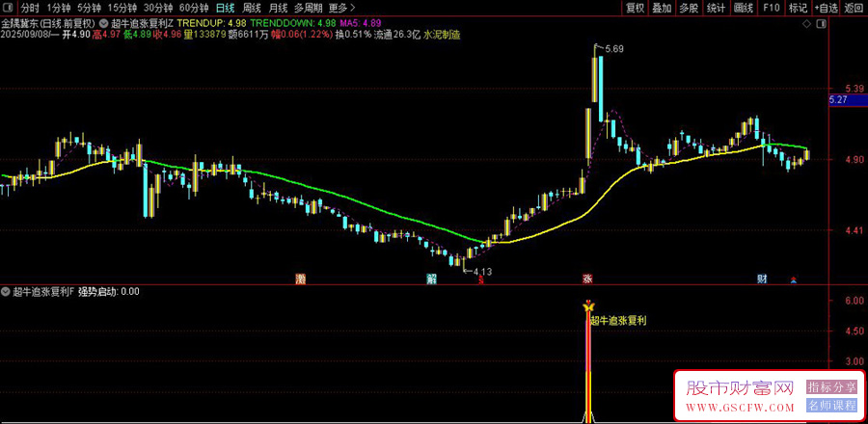Switch to 分时 intraday view

pos(30,9)
